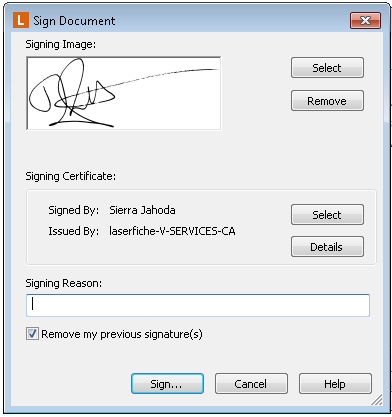Image resolution: width=392 pixels, height=417 pixels.
Task: Close the Sign Document dialog
Action: click(365, 21)
